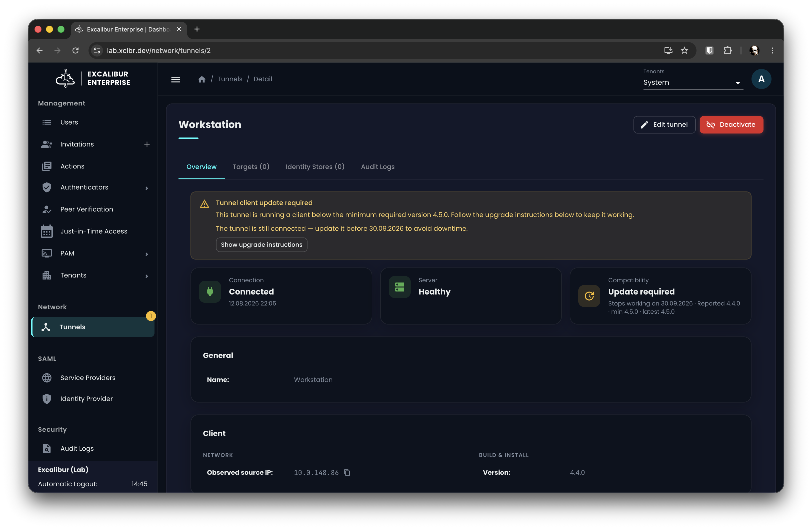Viewport: 812px width, 530px height.
Task: Open the browser shield extension icon
Action: 709,50
